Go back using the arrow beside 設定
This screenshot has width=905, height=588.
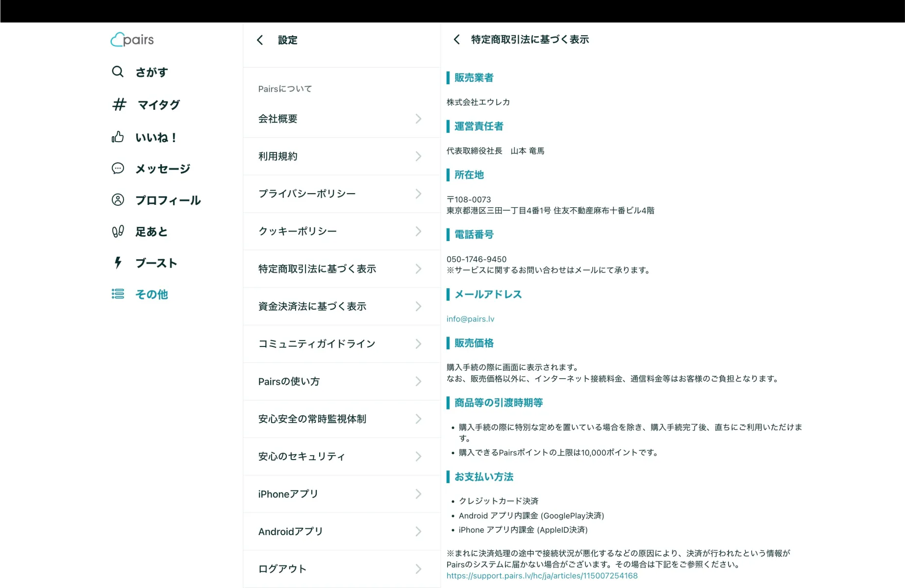[260, 40]
